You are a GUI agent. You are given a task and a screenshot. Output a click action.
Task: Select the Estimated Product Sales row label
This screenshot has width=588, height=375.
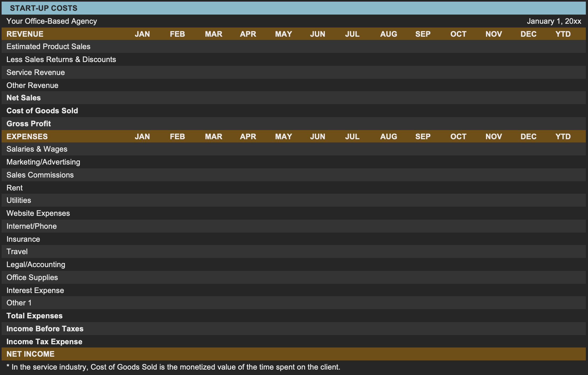[48, 46]
